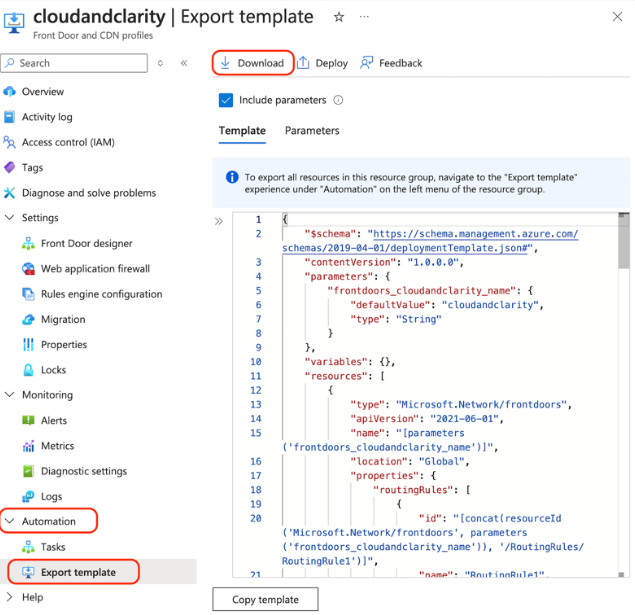This screenshot has width=635, height=615.
Task: Favorite this resource with the star icon
Action: (339, 17)
